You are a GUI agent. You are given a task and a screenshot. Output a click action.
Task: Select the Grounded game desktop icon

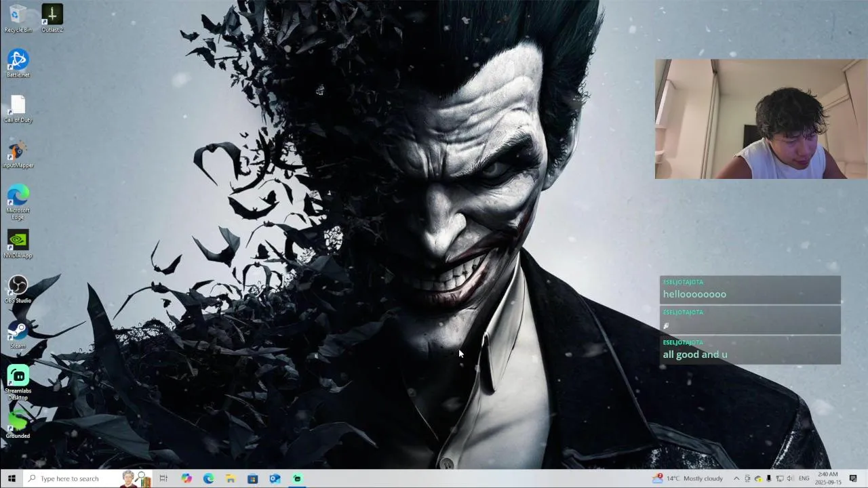click(18, 425)
